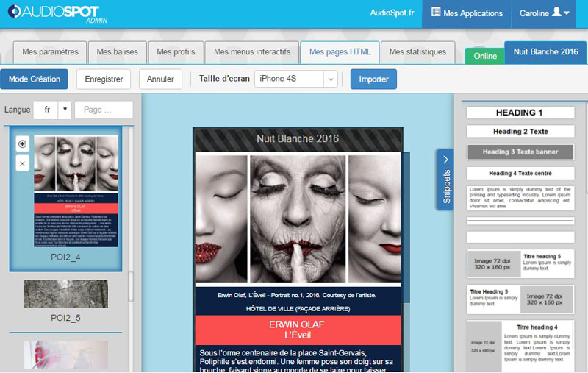Screen dimensions: 588x373
Task: Click the plus icon on POI2_4 thumbnail
Action: [23, 144]
